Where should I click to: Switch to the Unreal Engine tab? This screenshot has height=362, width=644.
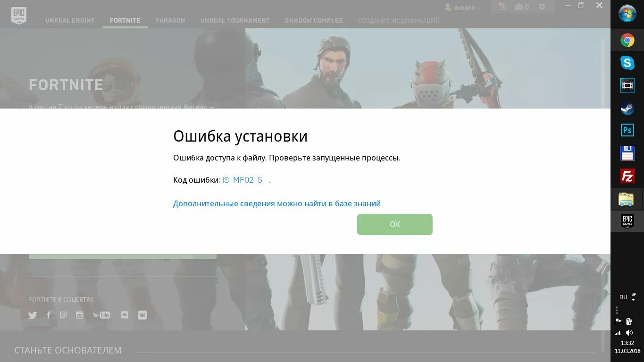click(x=70, y=20)
